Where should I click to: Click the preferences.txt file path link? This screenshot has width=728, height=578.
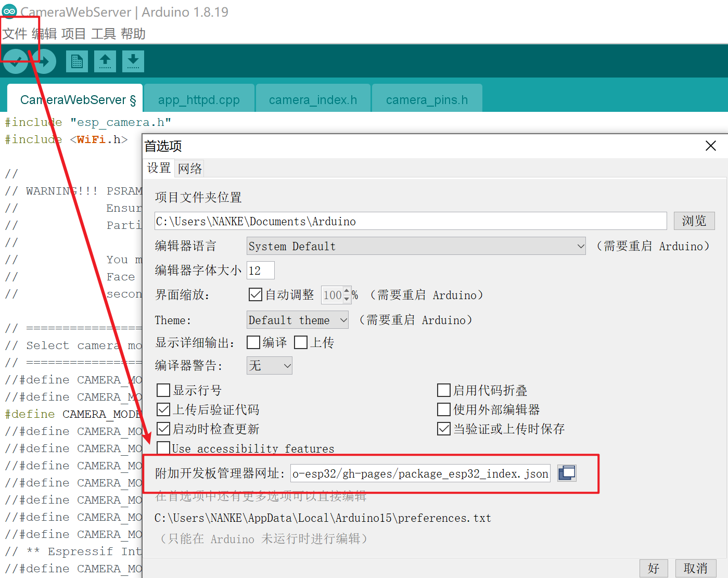pyautogui.click(x=323, y=518)
